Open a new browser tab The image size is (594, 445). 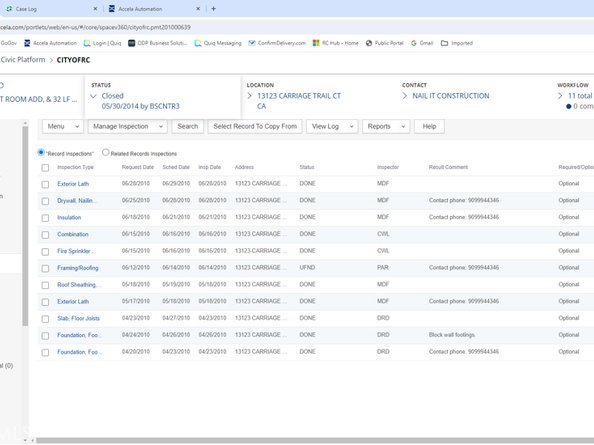tap(213, 9)
